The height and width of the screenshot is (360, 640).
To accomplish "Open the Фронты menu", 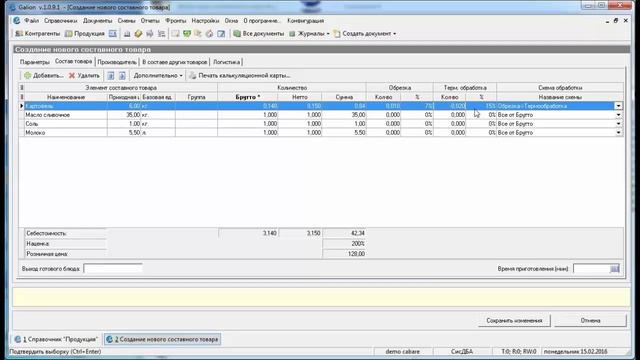I will [x=176, y=20].
